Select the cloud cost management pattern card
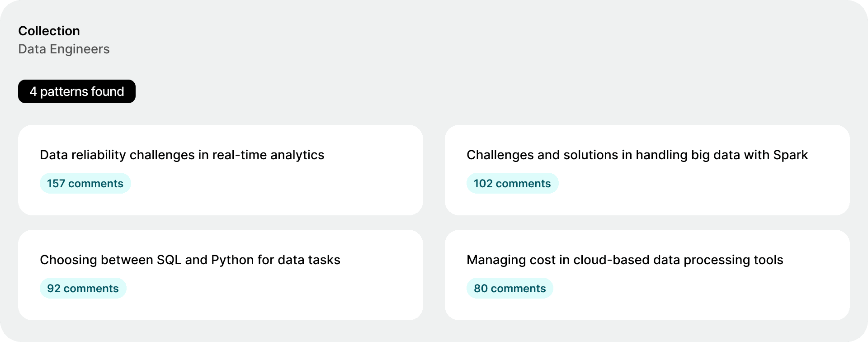Viewport: 868px width, 342px height. (647, 275)
